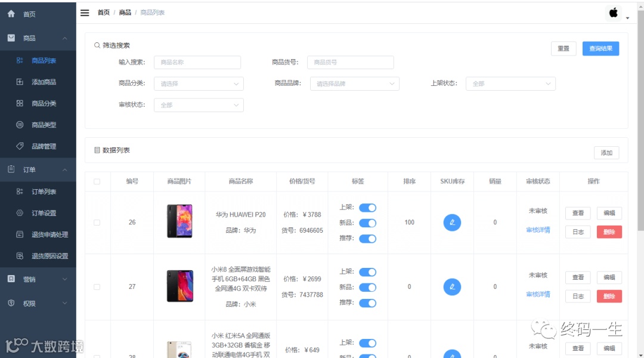
Task: Collapse the 订单 sidebar section chevron
Action: click(65, 170)
